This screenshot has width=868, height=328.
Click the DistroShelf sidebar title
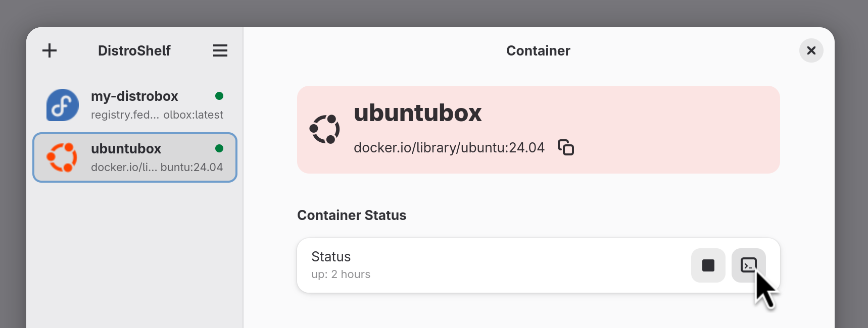(x=134, y=50)
